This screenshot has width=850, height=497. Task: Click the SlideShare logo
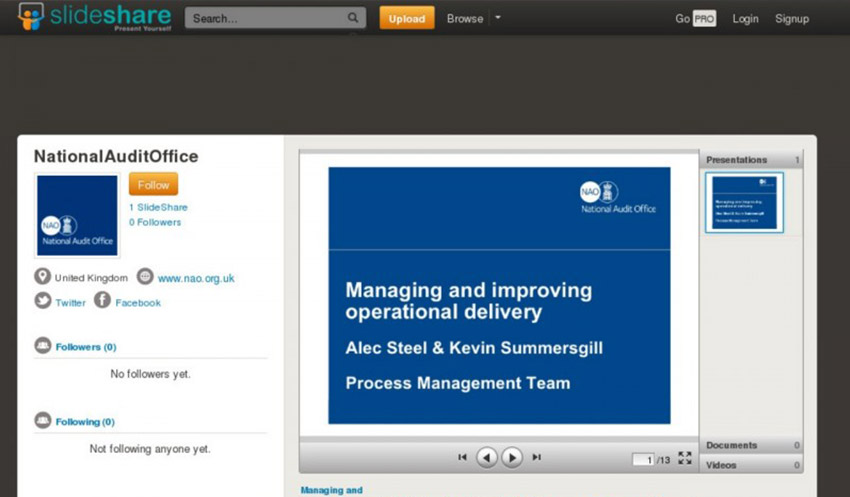[95, 17]
